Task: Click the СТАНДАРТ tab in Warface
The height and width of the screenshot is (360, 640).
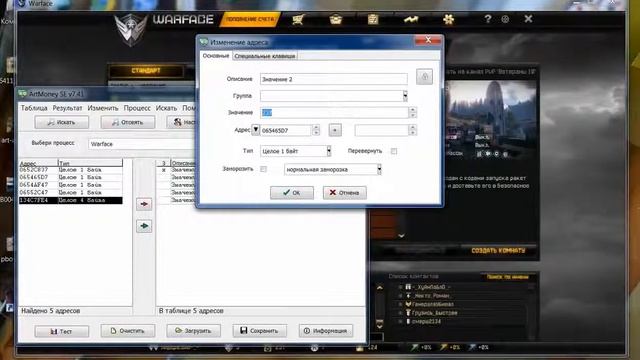Action: tap(146, 71)
